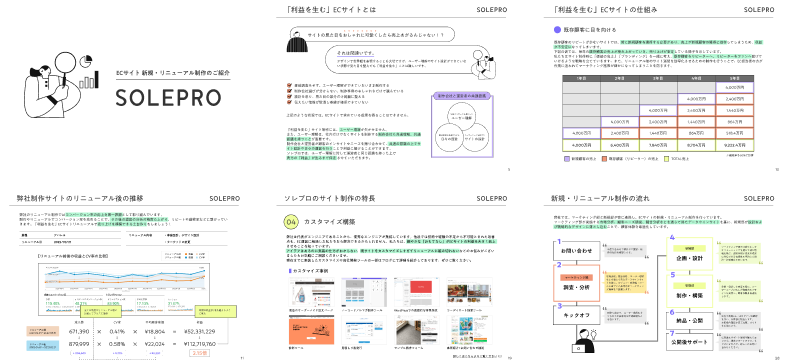Screen dimensions: 800x364
Task: Click the bar chart icon on the cover slide
Action: (89, 80)
